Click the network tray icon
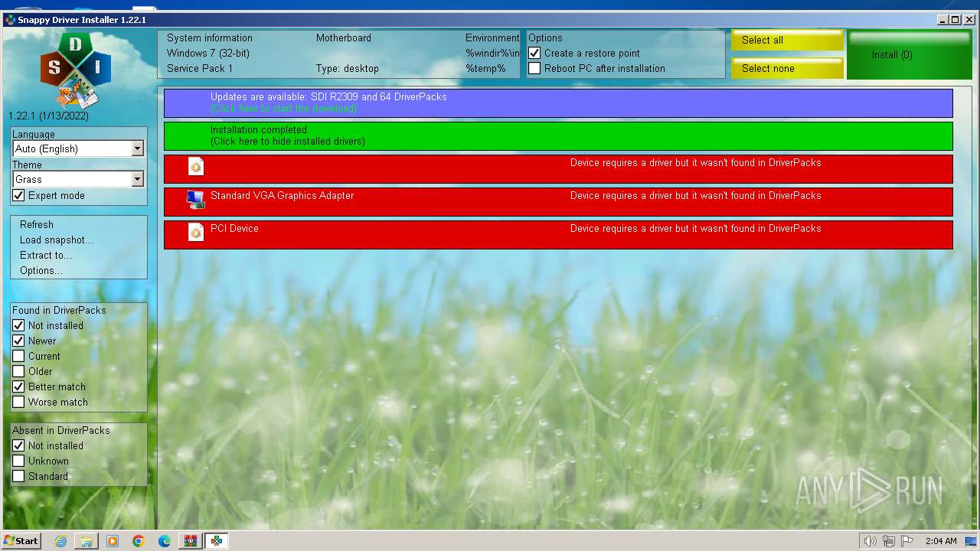The image size is (980, 551). [889, 541]
